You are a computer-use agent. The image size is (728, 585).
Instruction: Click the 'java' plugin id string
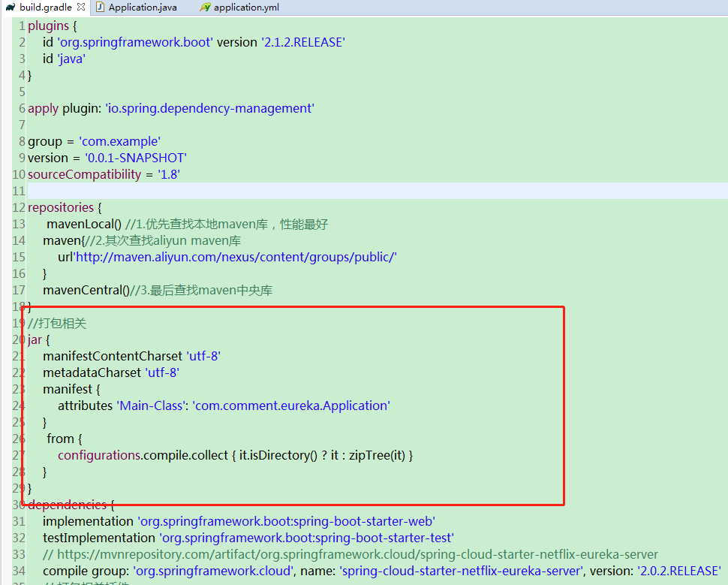point(71,59)
